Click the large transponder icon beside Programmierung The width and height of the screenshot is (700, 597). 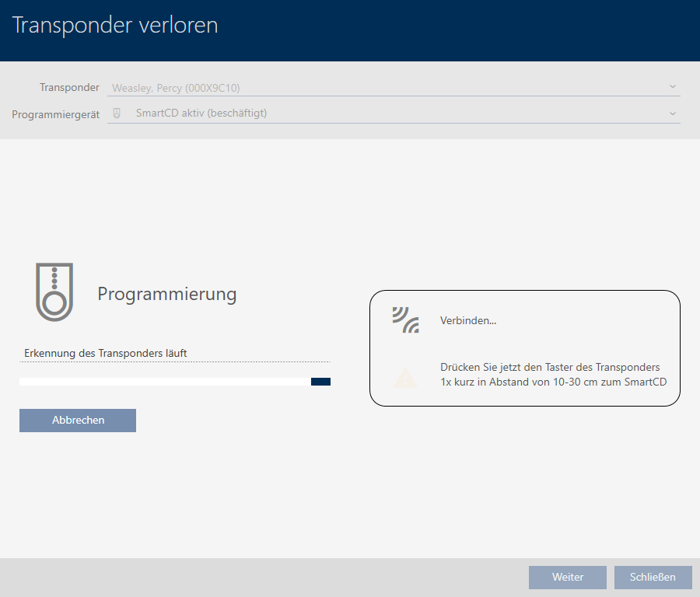coord(54,292)
